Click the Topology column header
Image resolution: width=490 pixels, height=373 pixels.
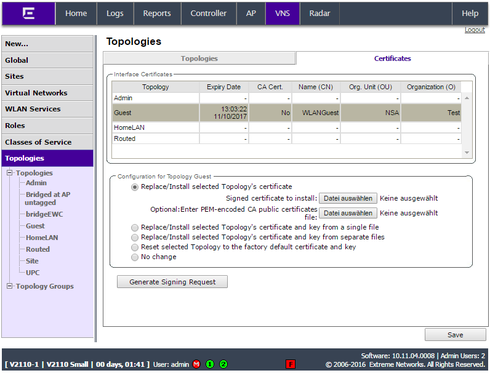point(156,87)
